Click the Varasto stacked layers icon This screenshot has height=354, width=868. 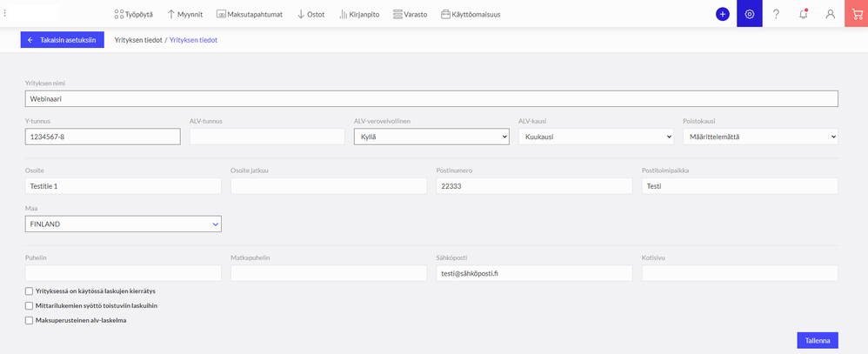(x=397, y=15)
